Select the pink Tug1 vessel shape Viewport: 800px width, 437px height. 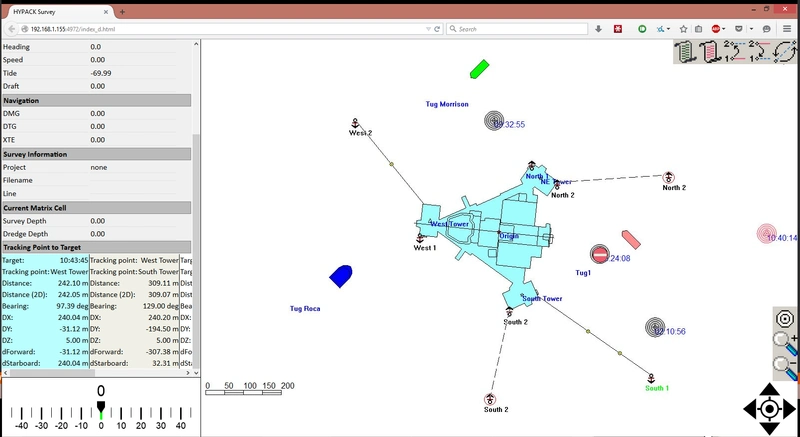631,240
